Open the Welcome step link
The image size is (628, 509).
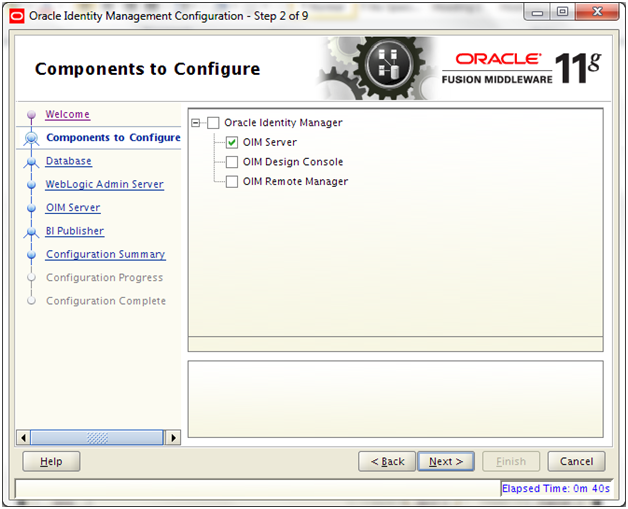point(67,114)
